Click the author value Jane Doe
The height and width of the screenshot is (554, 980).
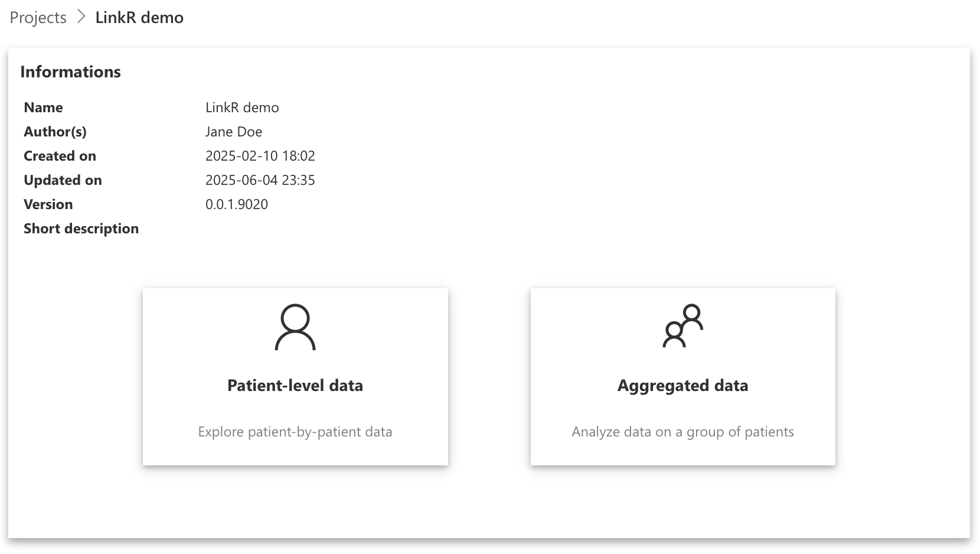pyautogui.click(x=234, y=132)
